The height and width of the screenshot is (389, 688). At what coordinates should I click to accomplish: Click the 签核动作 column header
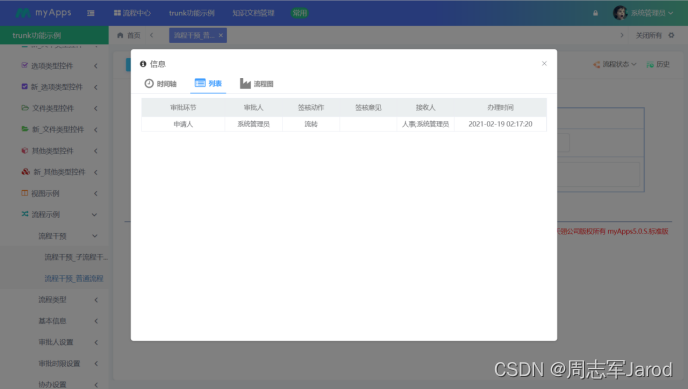click(x=311, y=107)
